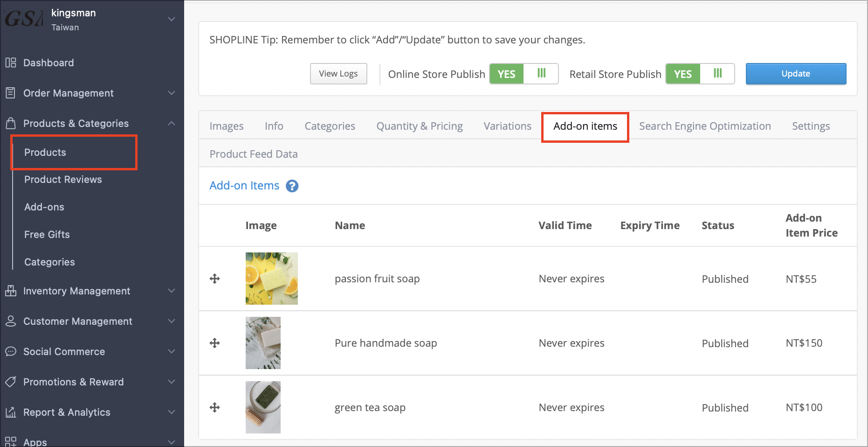The image size is (868, 447).
Task: Collapse Products & Categories chevron
Action: (x=172, y=123)
